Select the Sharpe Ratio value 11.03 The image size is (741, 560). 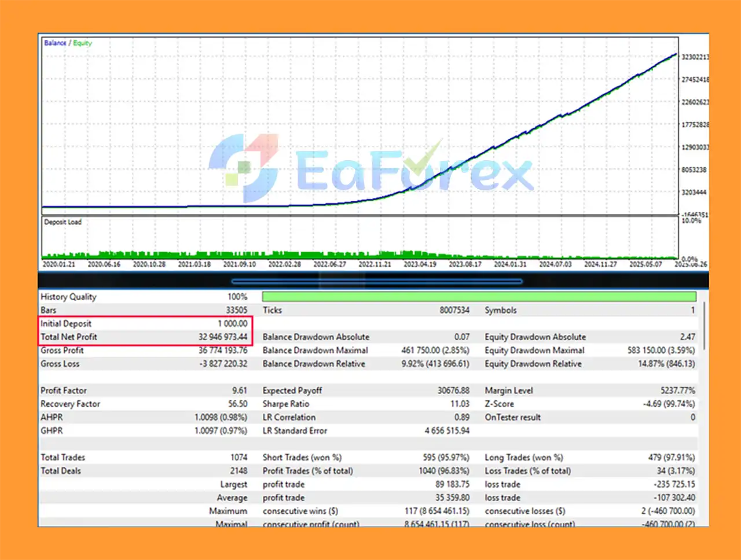tap(460, 404)
